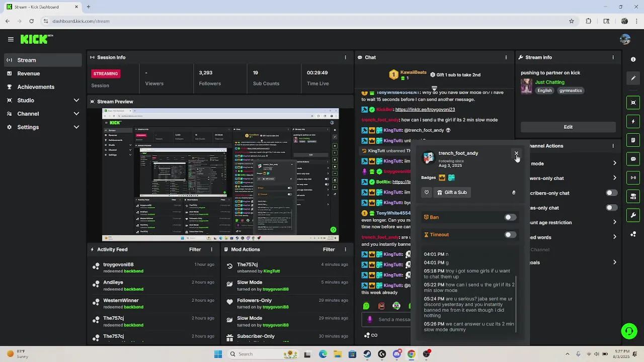Toggle emotes-only chat switch
The width and height of the screenshot is (644, 362).
tap(611, 208)
